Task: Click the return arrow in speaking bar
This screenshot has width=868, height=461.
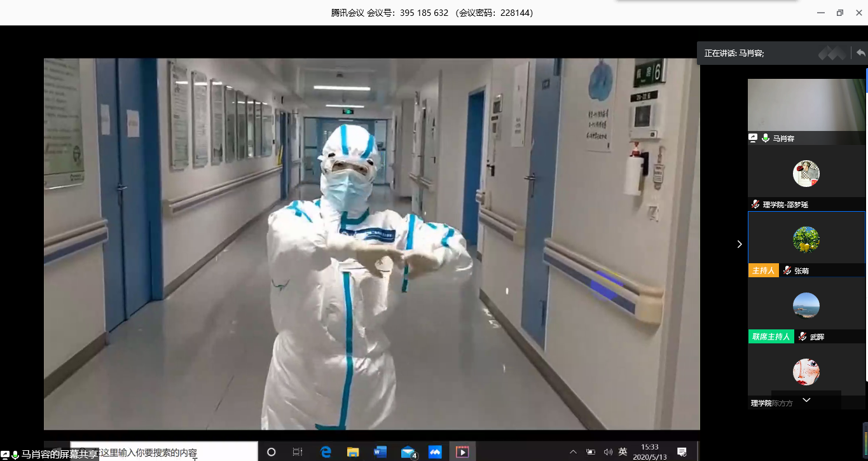Action: click(860, 53)
